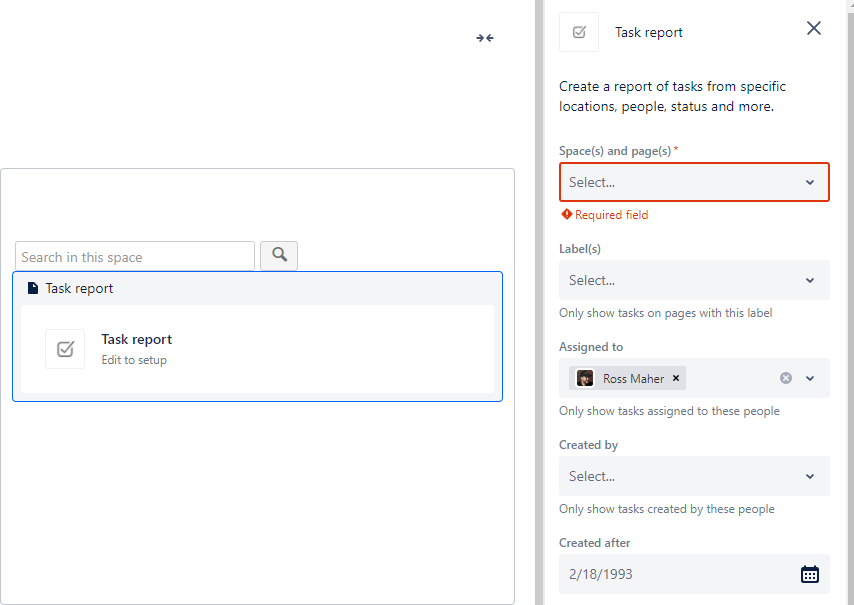The image size is (854, 605).
Task: Click the Ross Maher avatar chip
Action: [x=627, y=378]
